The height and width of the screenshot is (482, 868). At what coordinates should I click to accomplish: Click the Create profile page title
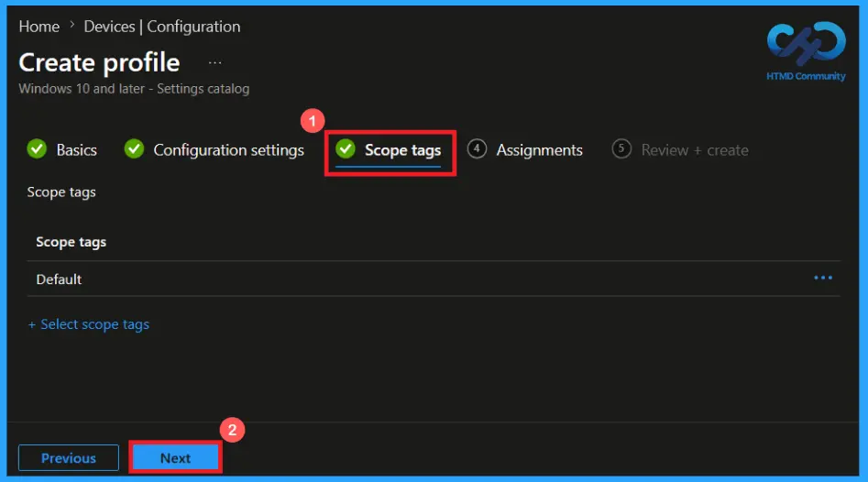coord(99,62)
